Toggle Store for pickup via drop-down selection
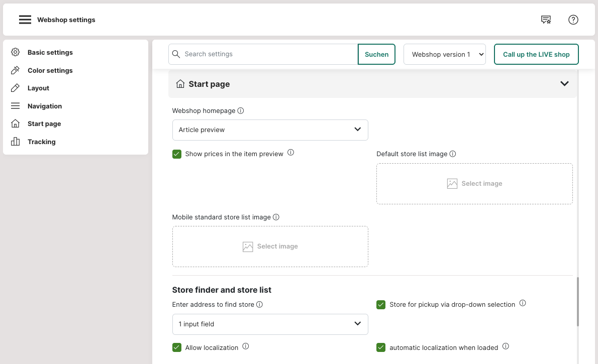598x364 pixels. pyautogui.click(x=381, y=304)
